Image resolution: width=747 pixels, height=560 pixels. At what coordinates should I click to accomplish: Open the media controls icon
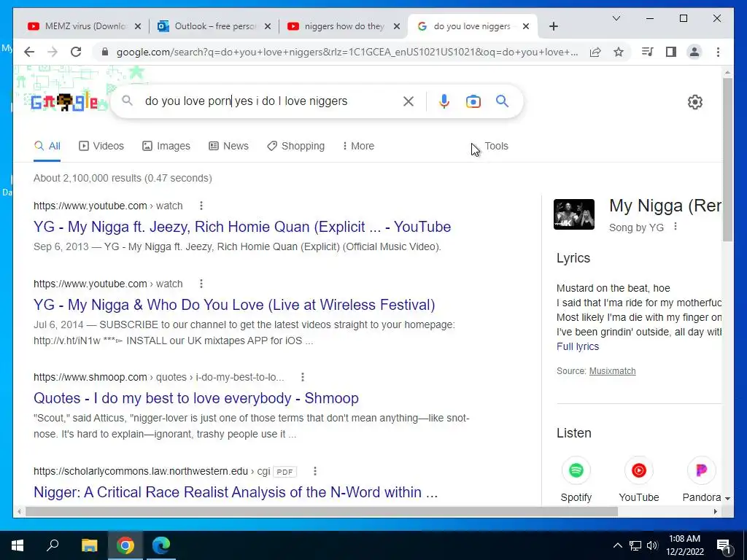pyautogui.click(x=648, y=52)
